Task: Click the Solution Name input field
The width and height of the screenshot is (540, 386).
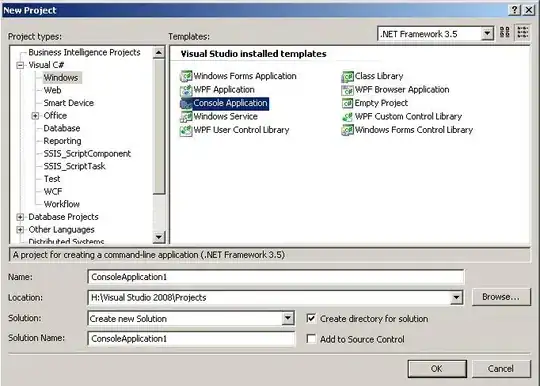Action: 191,339
